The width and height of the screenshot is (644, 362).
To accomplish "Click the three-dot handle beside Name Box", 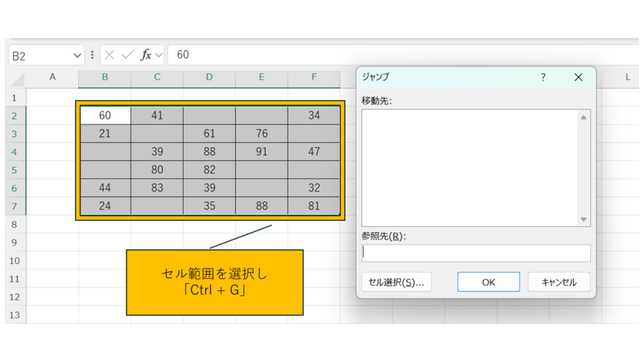I will (92, 55).
